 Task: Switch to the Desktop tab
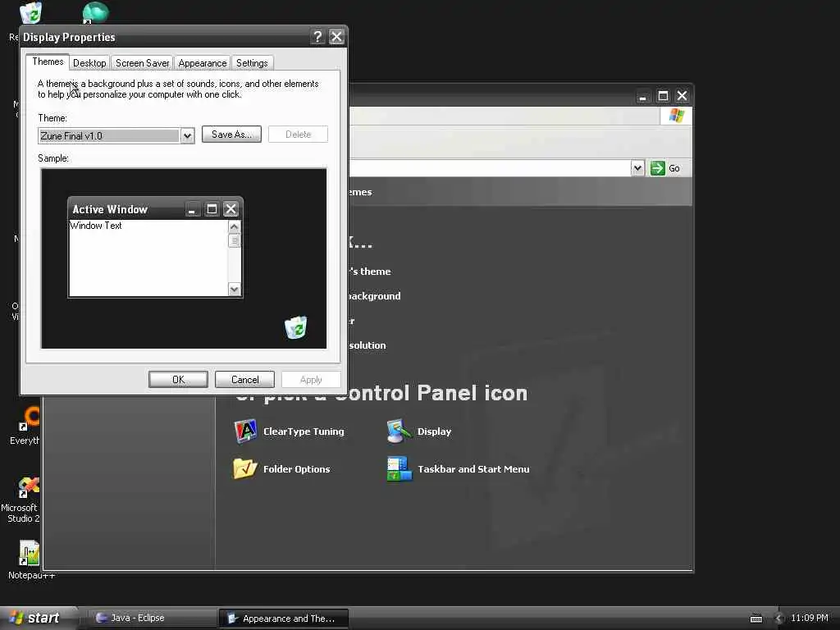89,62
